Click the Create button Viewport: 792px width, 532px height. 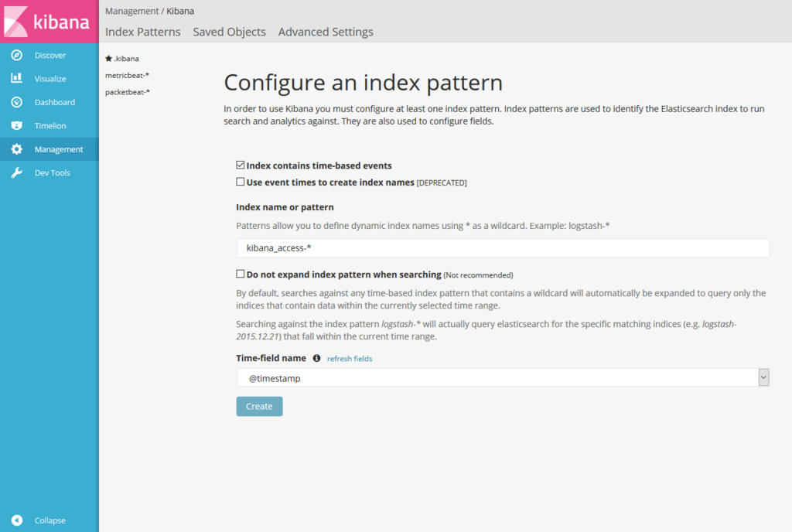(259, 406)
